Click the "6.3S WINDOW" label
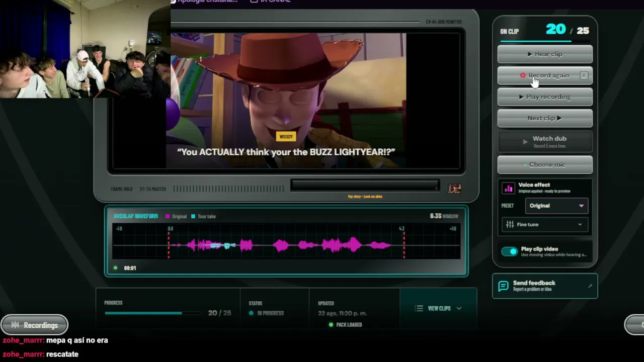 [444, 216]
